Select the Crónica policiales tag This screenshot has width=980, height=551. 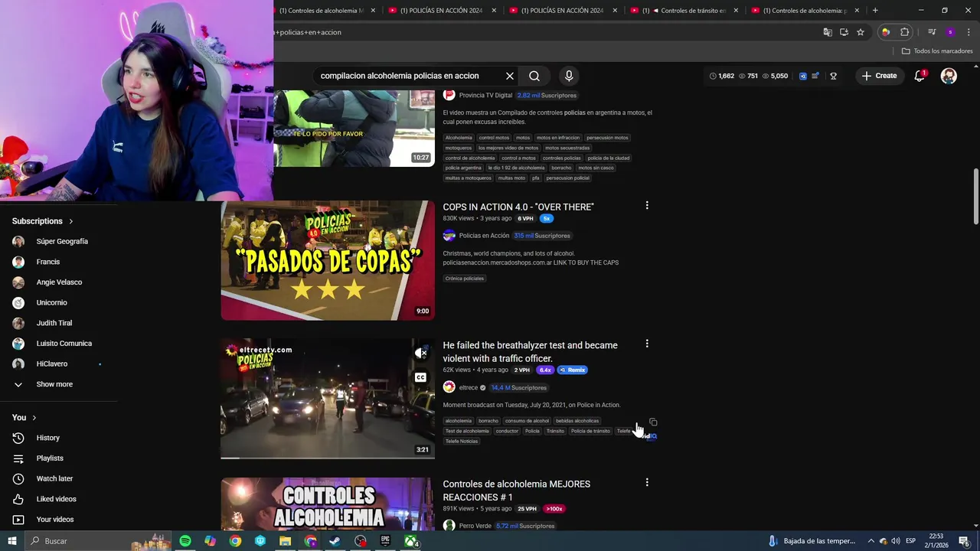tap(465, 279)
